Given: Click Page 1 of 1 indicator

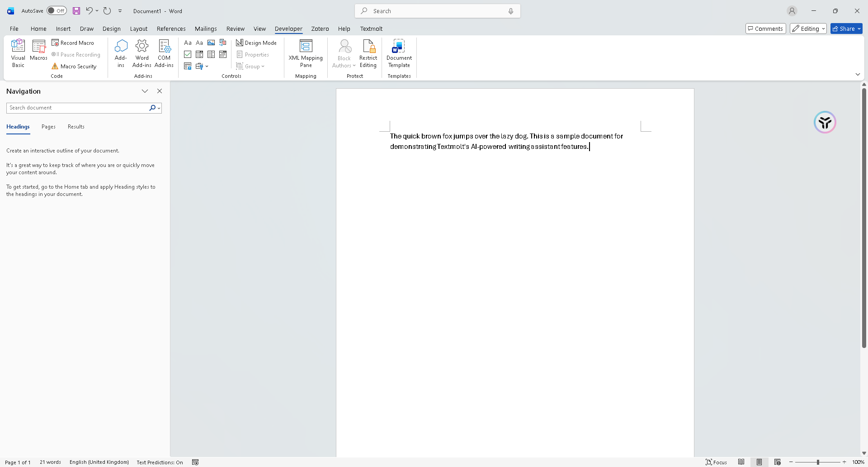Looking at the screenshot, I should pos(18,462).
